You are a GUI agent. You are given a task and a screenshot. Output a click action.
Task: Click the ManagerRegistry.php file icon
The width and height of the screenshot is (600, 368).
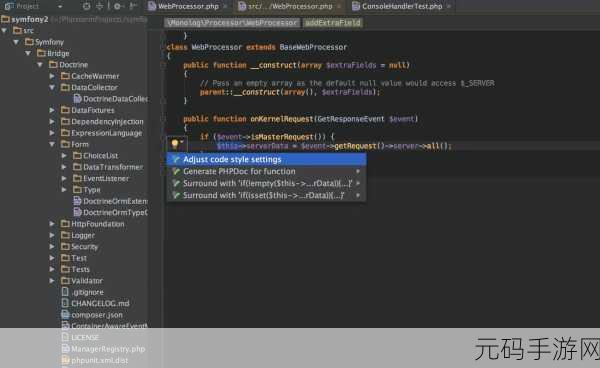point(65,349)
